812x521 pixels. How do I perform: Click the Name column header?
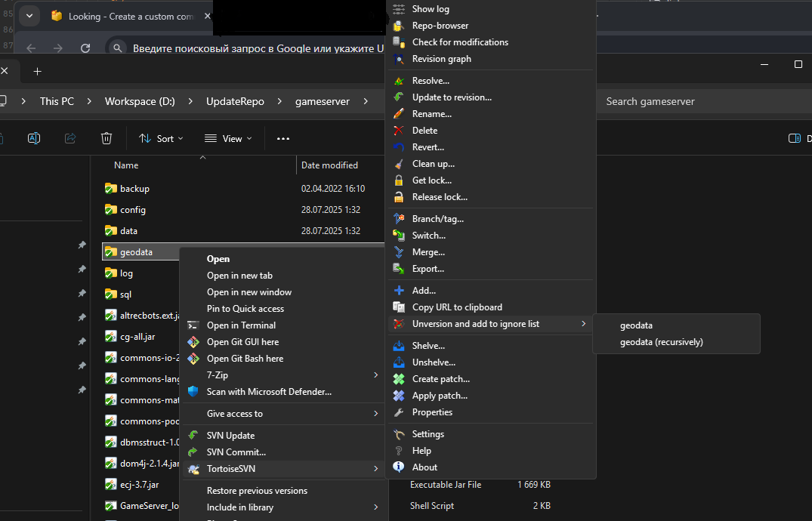(x=126, y=165)
